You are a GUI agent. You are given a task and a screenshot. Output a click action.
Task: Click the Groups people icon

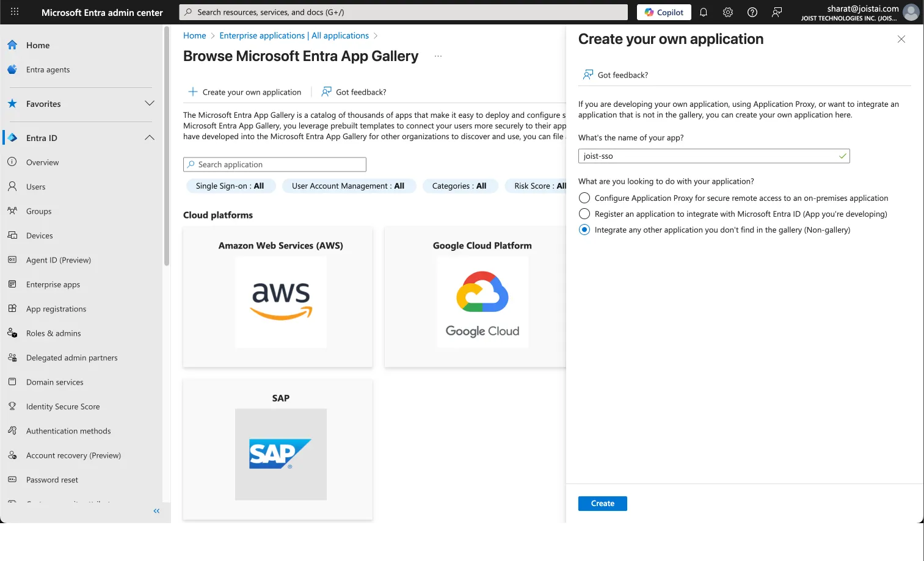(x=12, y=211)
